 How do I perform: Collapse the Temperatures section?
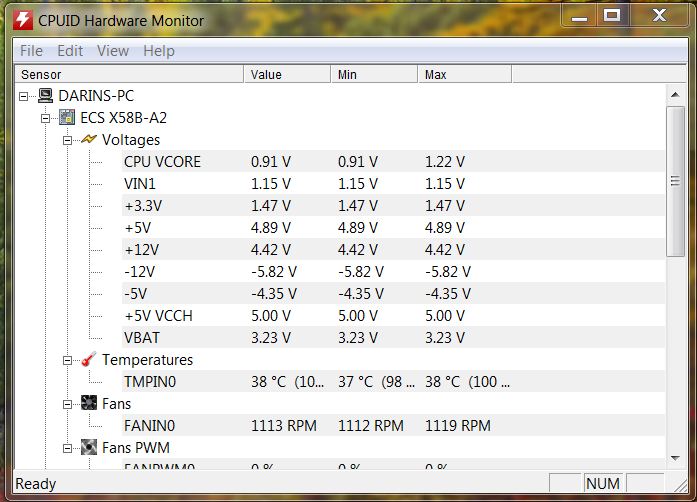click(x=67, y=360)
